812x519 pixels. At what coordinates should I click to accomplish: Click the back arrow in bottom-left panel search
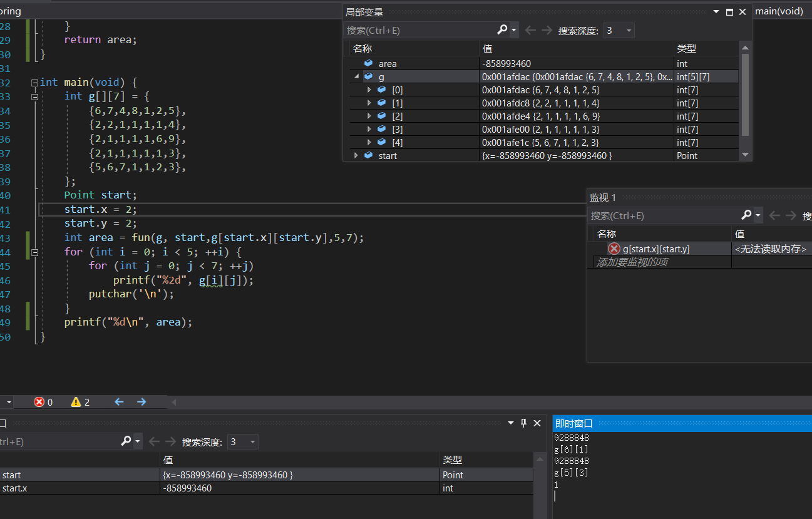[155, 442]
